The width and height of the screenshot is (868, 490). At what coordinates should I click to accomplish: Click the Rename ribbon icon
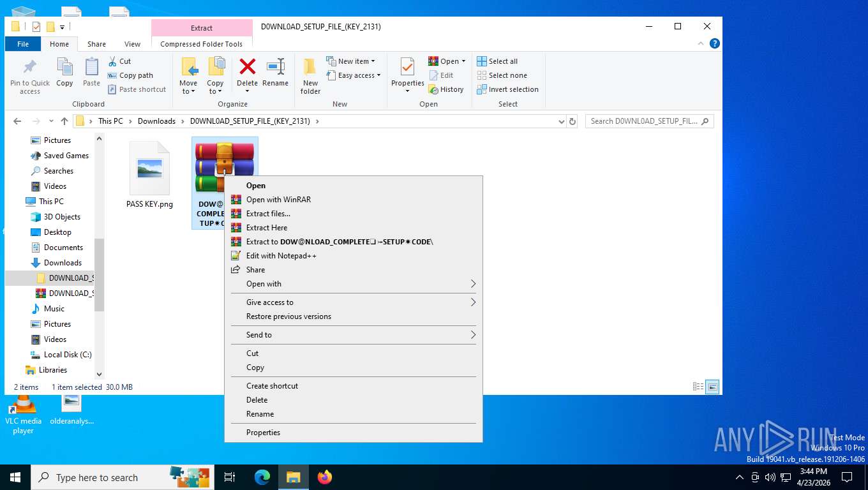pyautogui.click(x=275, y=67)
